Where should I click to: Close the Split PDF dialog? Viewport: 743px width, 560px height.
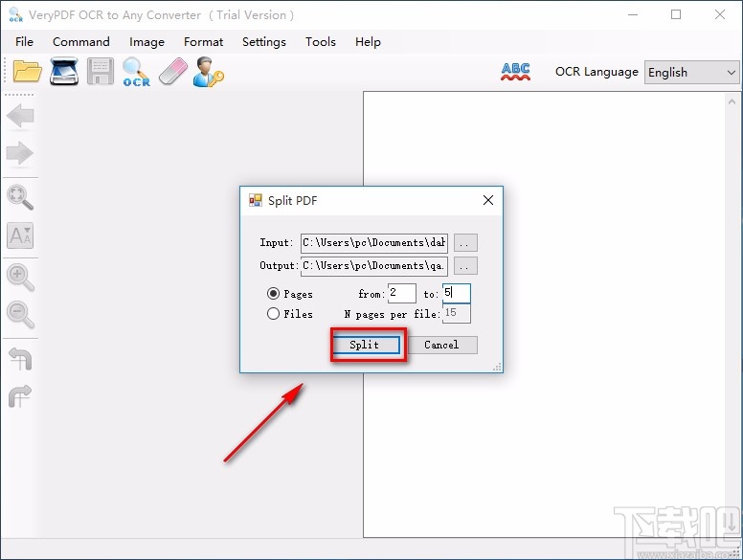pos(488,200)
